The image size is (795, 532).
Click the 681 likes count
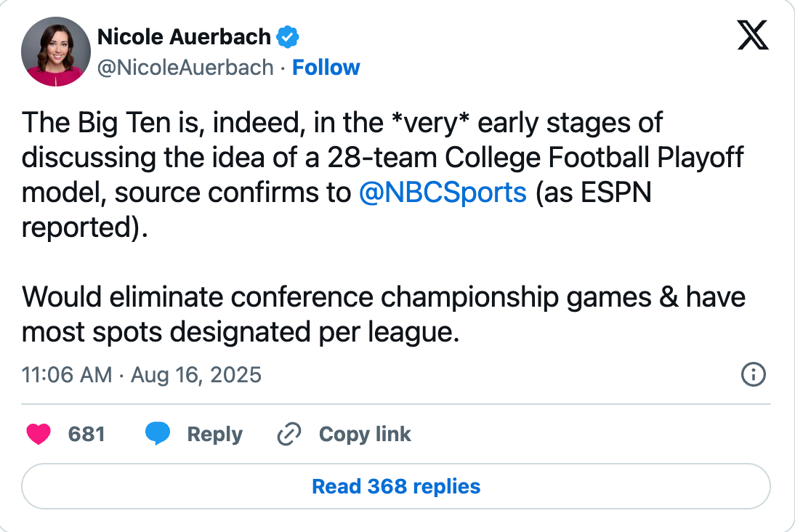(x=86, y=435)
